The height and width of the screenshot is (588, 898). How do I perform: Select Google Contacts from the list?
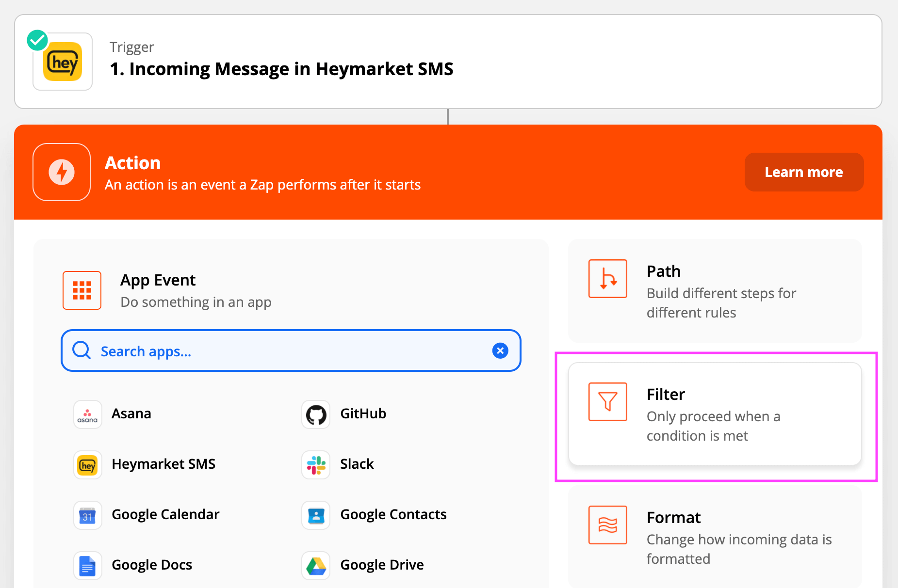point(393,514)
